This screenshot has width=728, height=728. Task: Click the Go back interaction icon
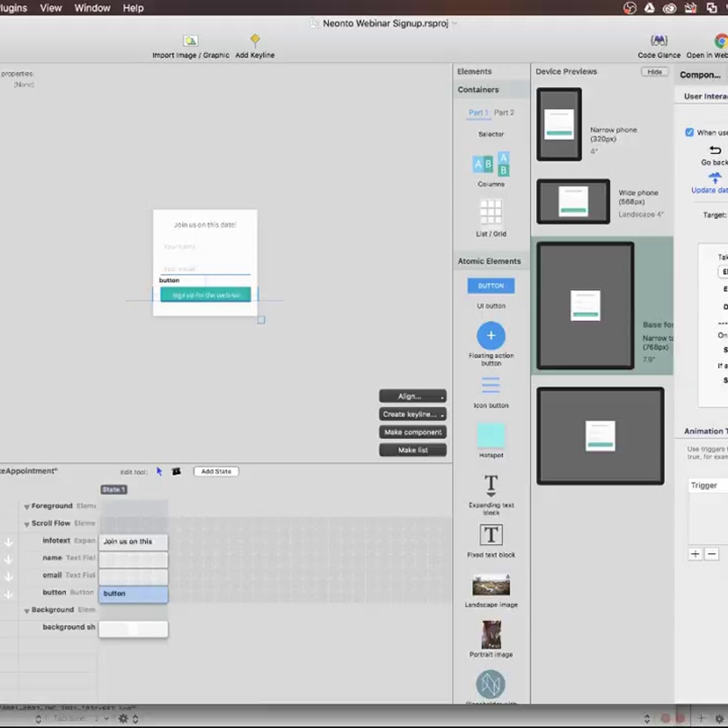(715, 150)
